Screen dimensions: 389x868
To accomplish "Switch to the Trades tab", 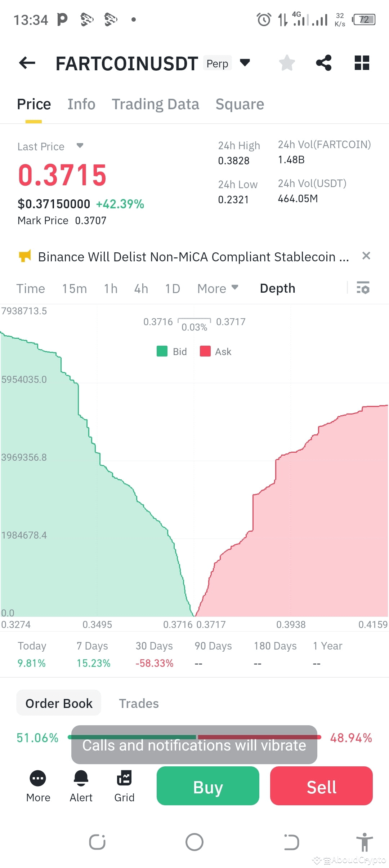I will [139, 703].
